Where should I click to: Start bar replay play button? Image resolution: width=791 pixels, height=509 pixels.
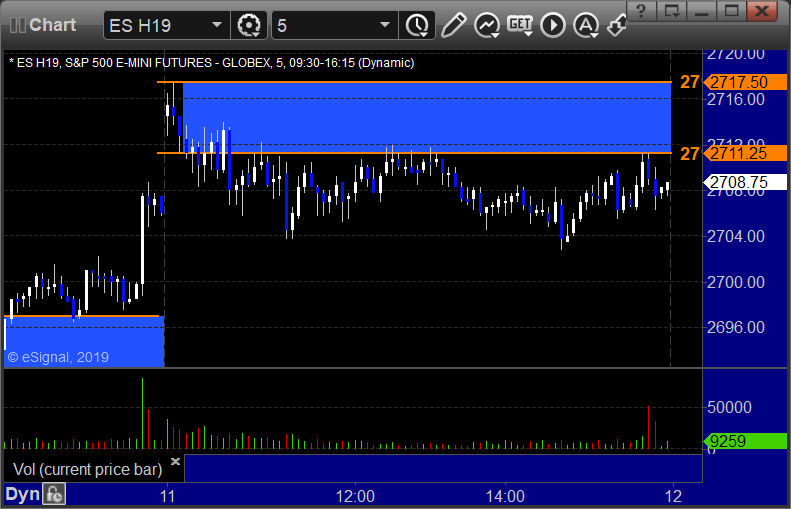(x=553, y=25)
